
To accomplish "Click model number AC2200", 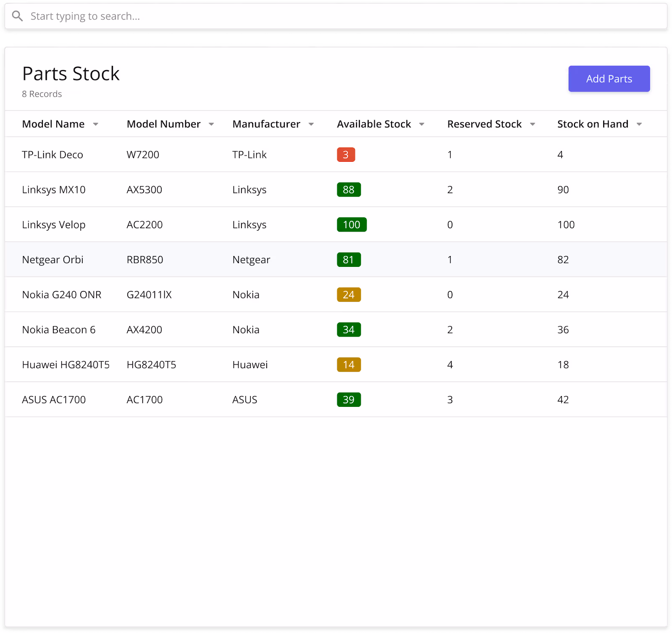I will 144,225.
